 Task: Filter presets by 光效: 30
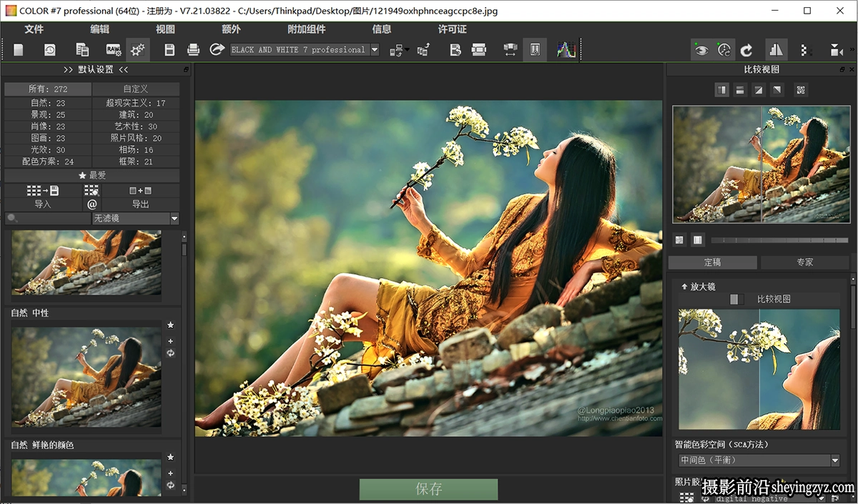[x=48, y=150]
